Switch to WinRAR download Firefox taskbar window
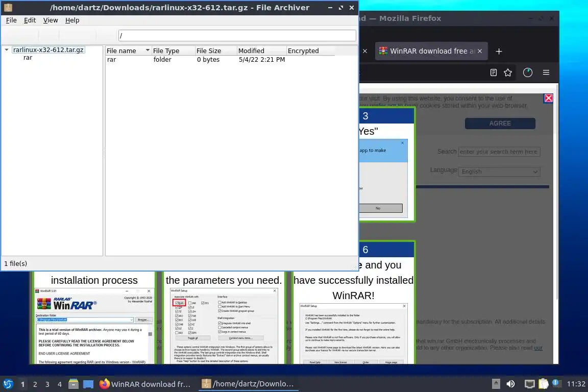 coord(146,384)
